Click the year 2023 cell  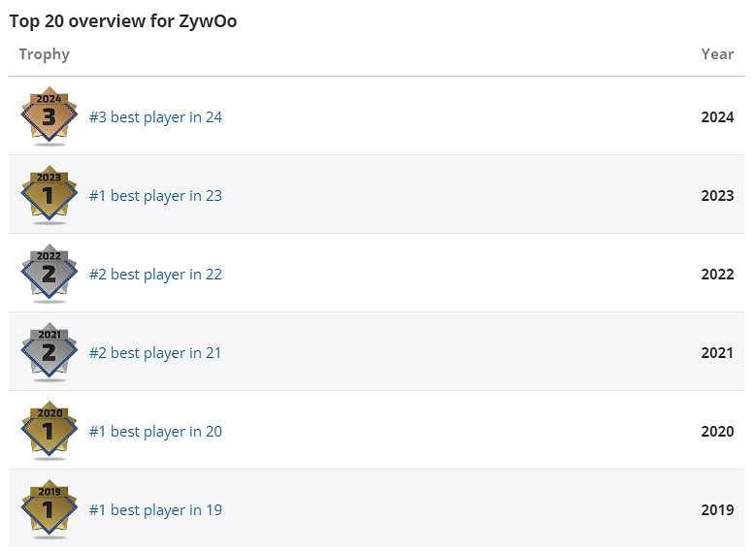[x=717, y=196]
